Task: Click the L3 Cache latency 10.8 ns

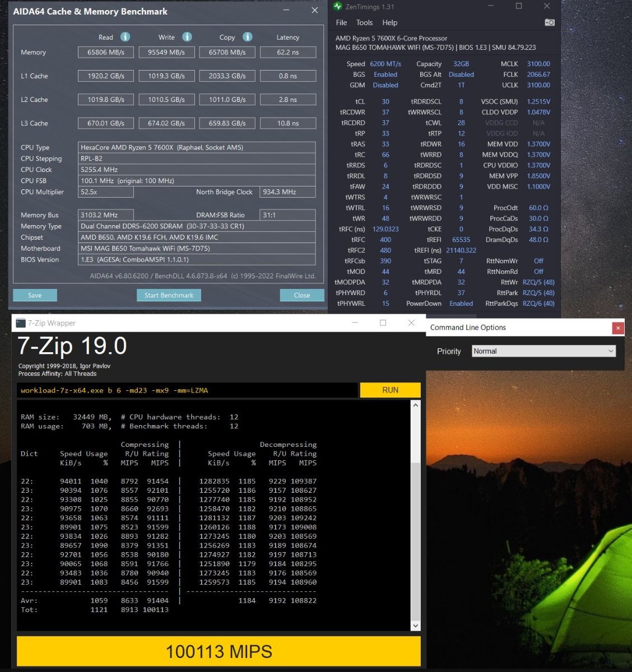Action: point(288,123)
